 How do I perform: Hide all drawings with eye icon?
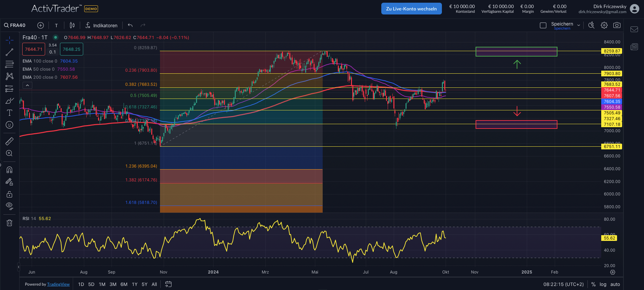click(x=9, y=206)
